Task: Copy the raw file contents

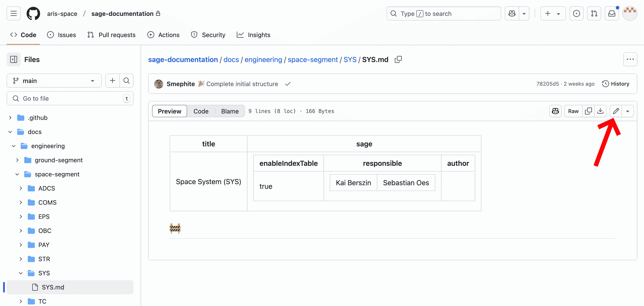Action: [x=588, y=111]
